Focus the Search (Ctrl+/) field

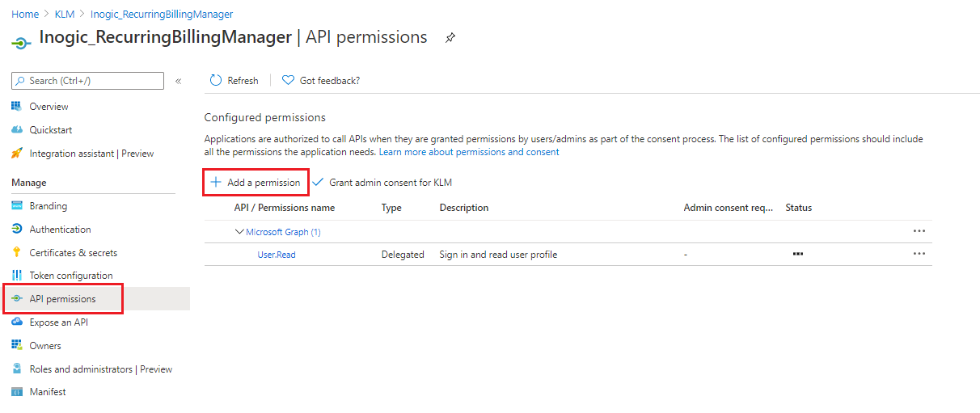click(87, 81)
